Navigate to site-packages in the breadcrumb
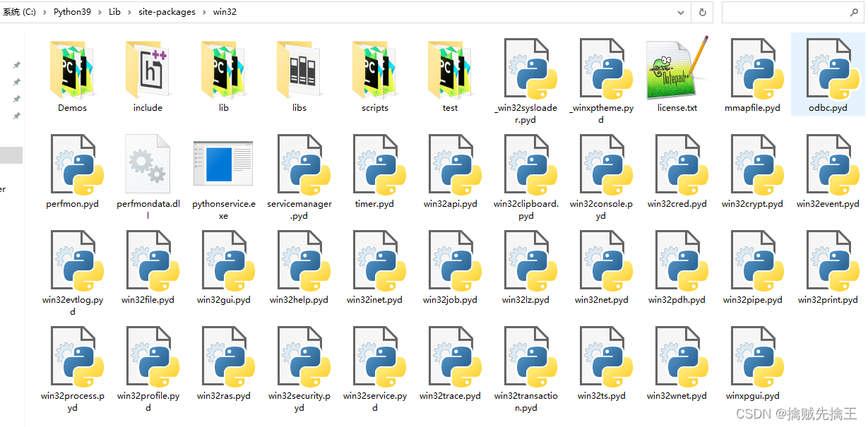 (x=167, y=12)
